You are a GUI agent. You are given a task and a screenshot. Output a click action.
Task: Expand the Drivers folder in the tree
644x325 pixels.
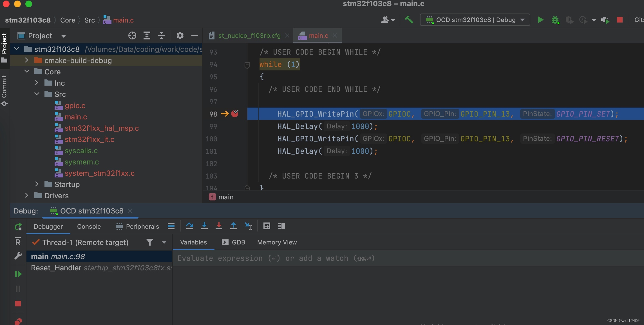[26, 195]
